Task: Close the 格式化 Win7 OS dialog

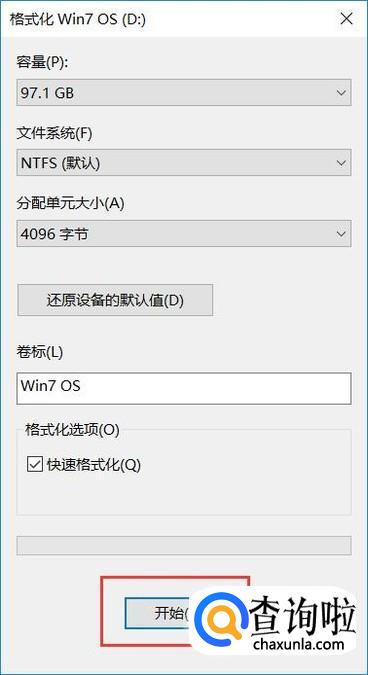Action: point(346,20)
